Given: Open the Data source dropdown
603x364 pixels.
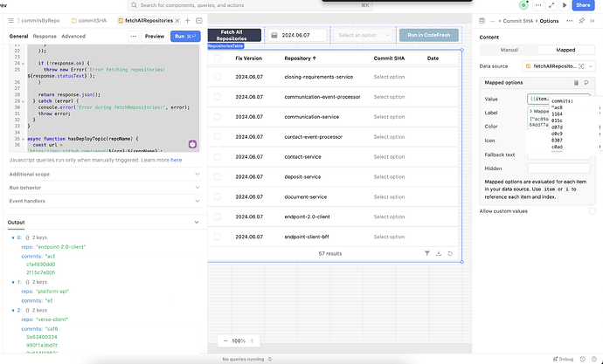Looking at the screenshot, I should [x=558, y=66].
